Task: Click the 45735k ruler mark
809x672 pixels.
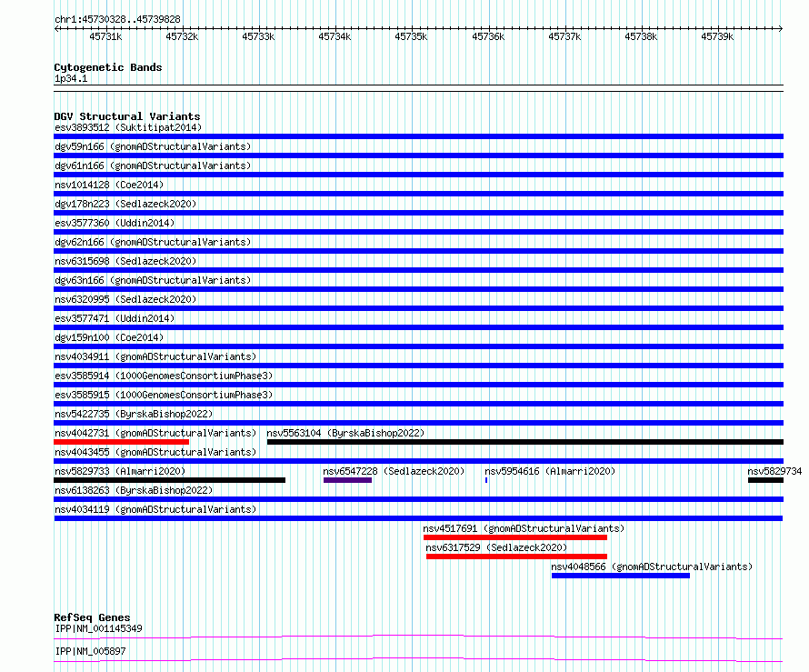Action: (x=411, y=36)
